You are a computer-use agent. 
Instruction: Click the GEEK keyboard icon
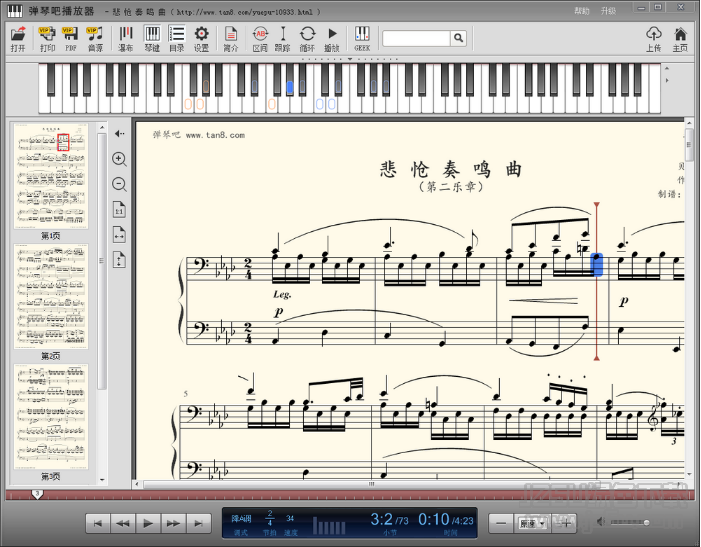362,38
